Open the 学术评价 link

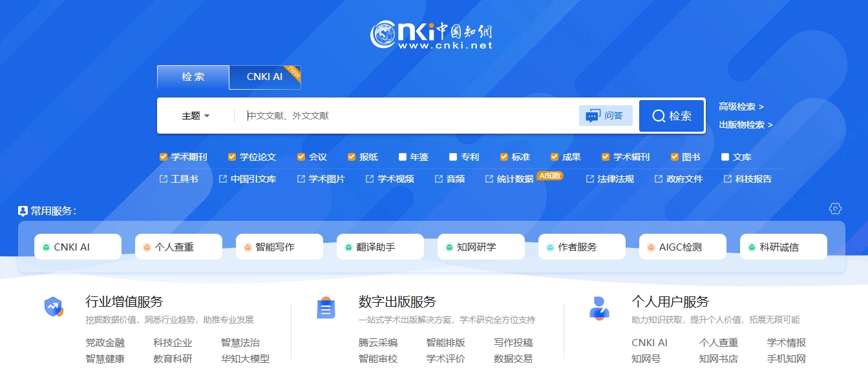(x=445, y=359)
